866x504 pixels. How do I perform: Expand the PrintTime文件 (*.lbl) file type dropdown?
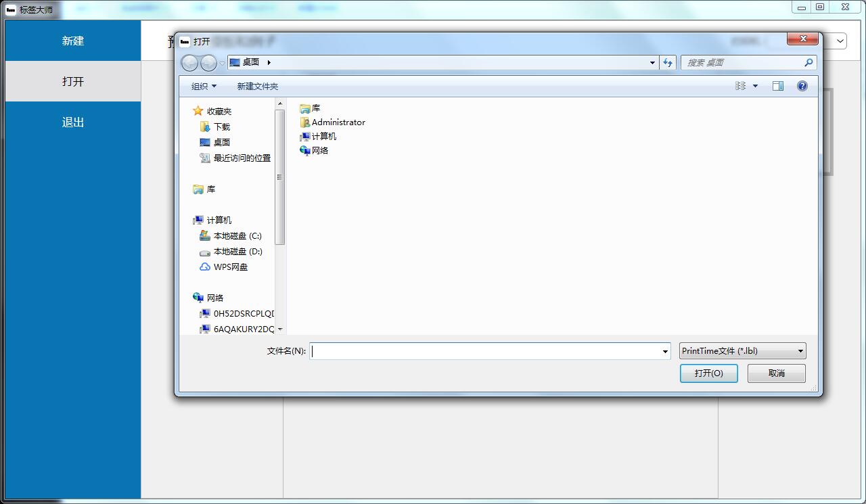tap(742, 351)
